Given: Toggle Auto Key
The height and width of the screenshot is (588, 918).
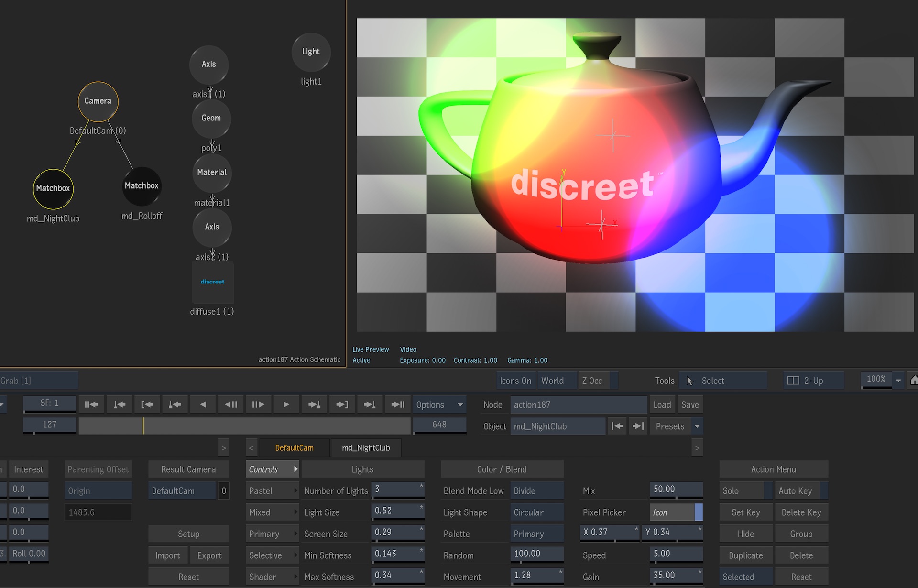Looking at the screenshot, I should pyautogui.click(x=801, y=490).
